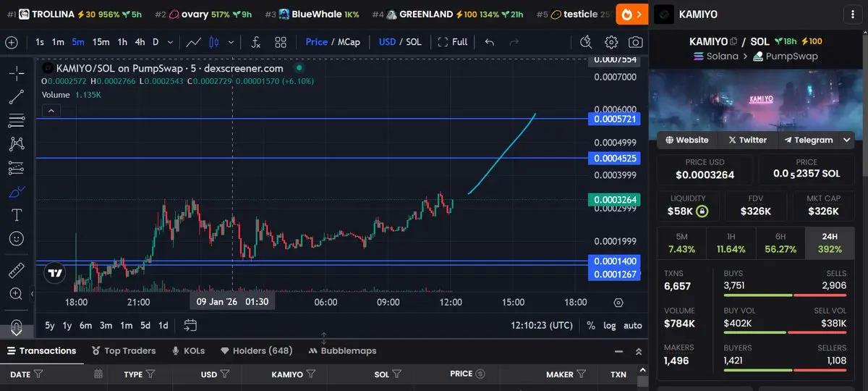Open the quick search icon in chart toolbar
Image resolution: width=868 pixels, height=391 pixels.
[587, 42]
